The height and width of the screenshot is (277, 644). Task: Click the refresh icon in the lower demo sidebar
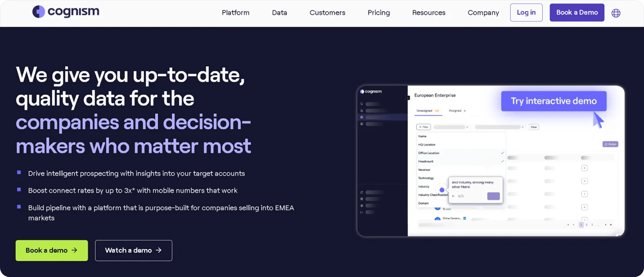click(x=361, y=192)
